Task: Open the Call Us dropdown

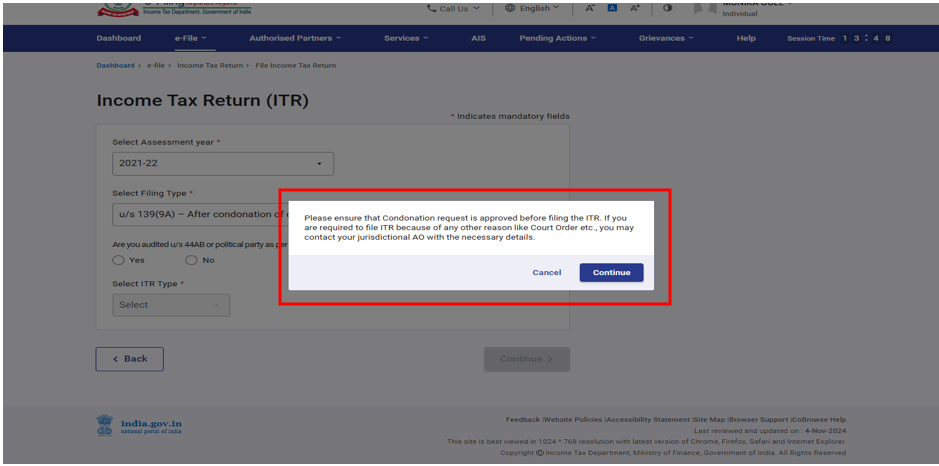Action: [453, 8]
